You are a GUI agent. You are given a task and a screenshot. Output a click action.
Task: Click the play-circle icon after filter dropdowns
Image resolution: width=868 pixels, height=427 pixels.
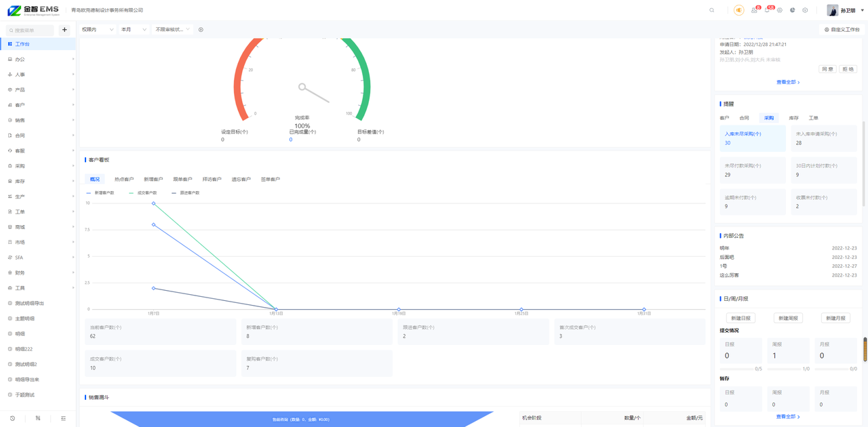click(201, 30)
